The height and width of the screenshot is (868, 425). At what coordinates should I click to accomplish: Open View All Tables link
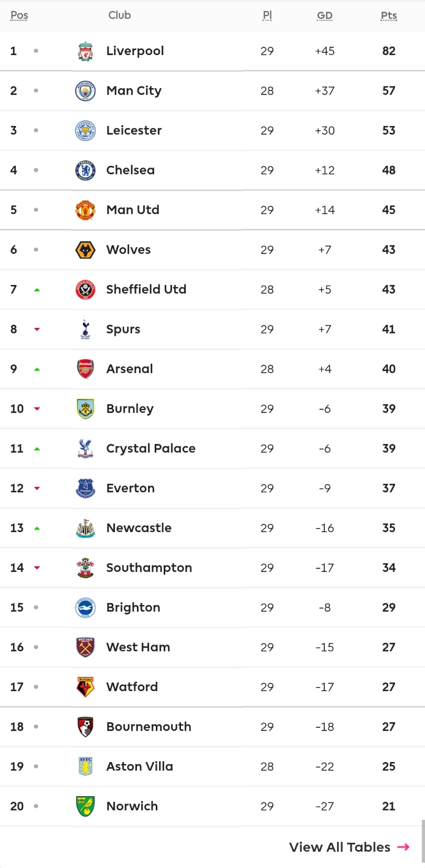click(349, 847)
